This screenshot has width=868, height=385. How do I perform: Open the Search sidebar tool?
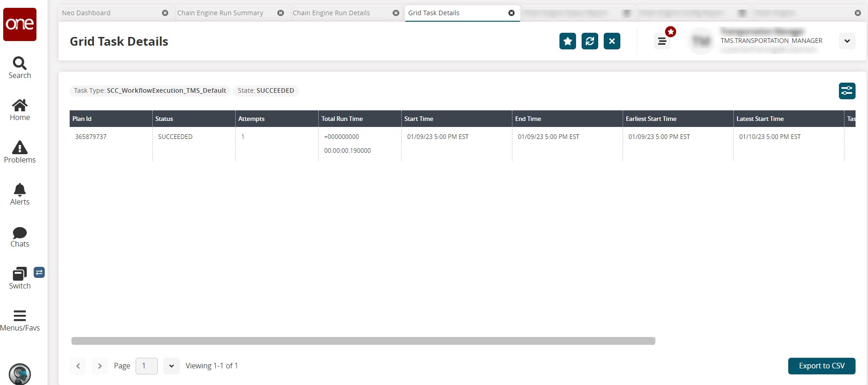[20, 68]
